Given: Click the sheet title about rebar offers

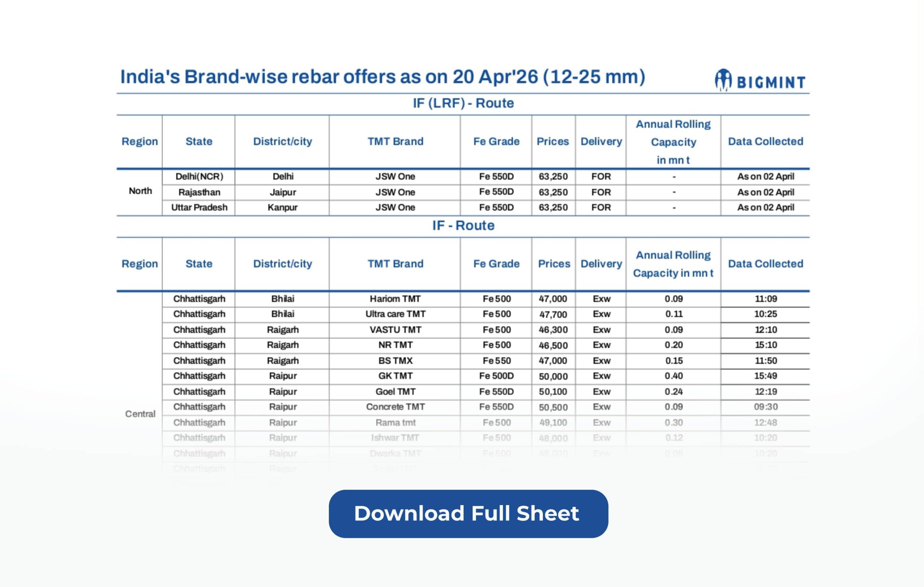Looking at the screenshot, I should [383, 77].
